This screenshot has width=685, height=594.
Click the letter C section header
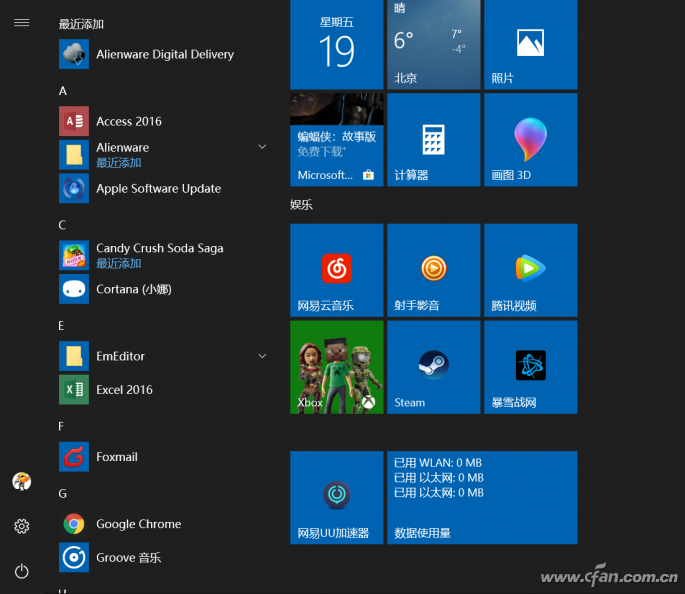[62, 225]
